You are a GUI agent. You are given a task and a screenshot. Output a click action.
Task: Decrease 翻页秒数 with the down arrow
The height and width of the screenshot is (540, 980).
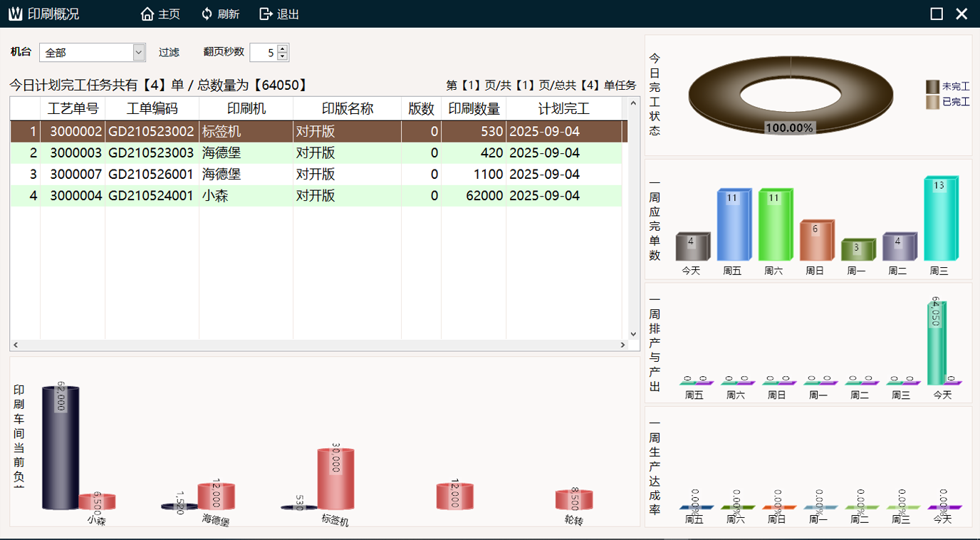[x=283, y=56]
